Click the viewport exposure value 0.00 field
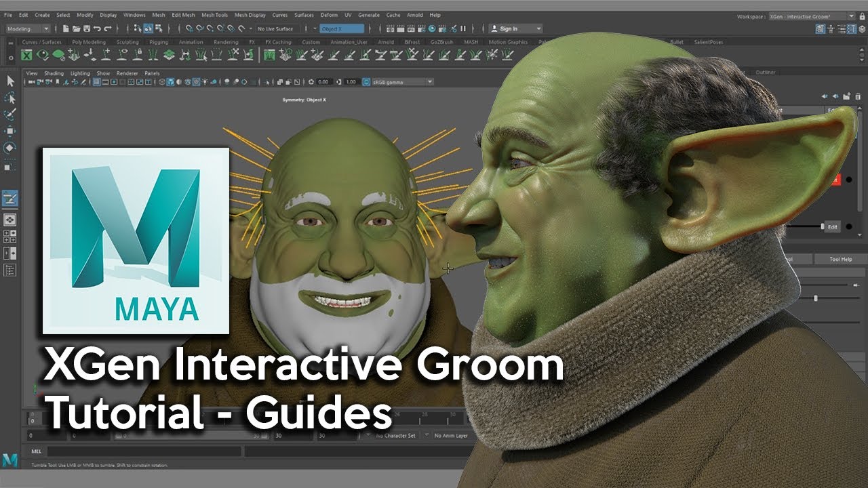The height and width of the screenshot is (488, 868). [323, 82]
